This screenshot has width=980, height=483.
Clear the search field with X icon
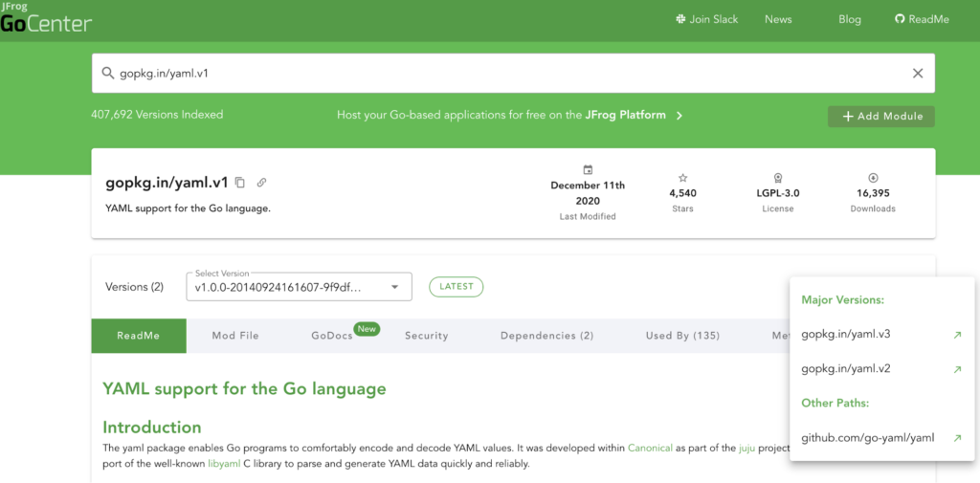pyautogui.click(x=917, y=74)
